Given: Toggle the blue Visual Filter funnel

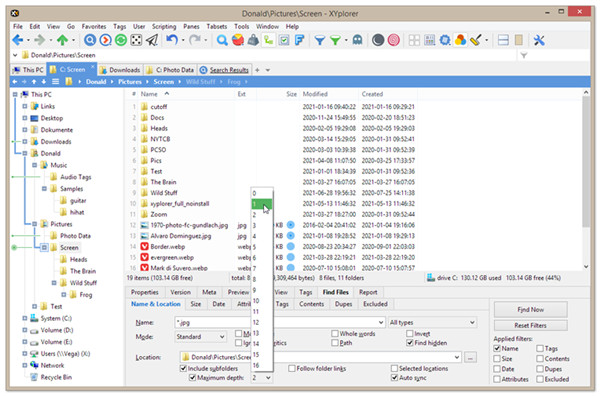Looking at the screenshot, I should click(320, 40).
